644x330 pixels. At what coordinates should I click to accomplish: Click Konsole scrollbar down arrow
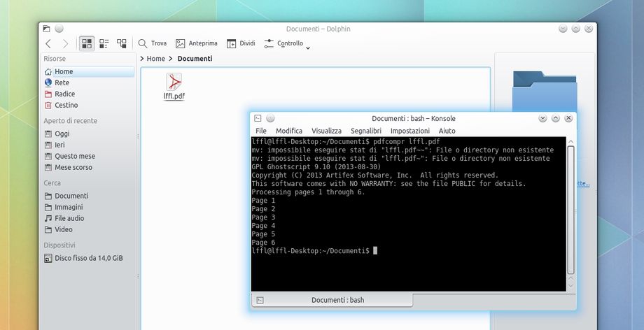click(570, 286)
